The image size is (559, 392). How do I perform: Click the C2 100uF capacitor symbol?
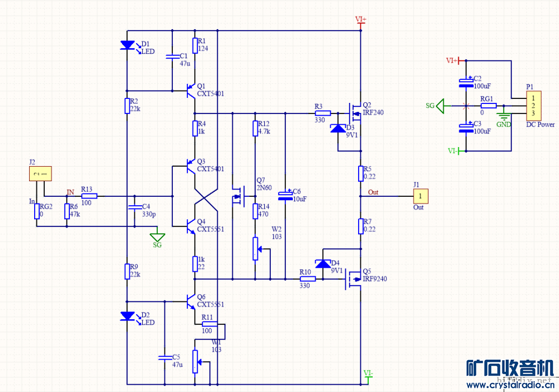(x=466, y=82)
